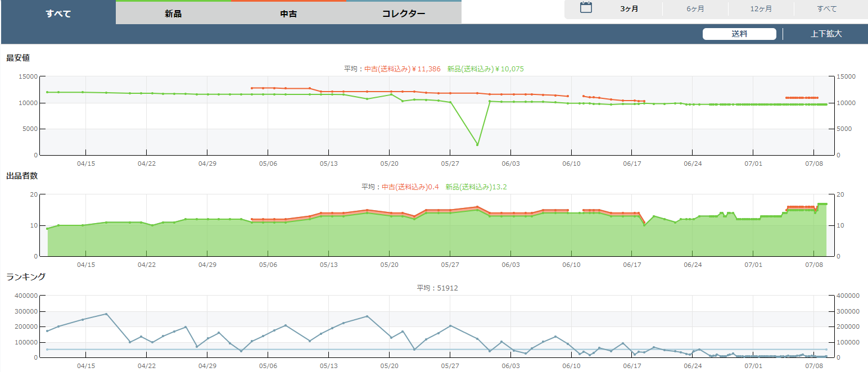This screenshot has width=868, height=372.
Task: Click the 上下拡大 vertical zoom button
Action: point(826,34)
